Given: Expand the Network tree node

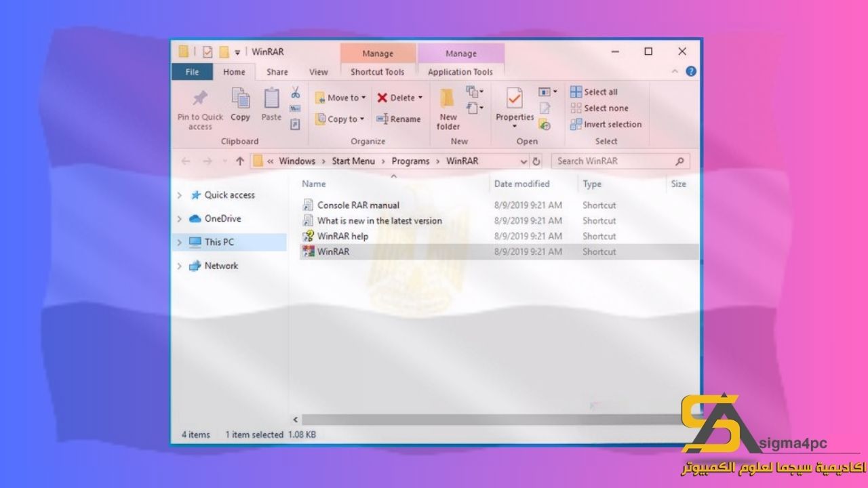Looking at the screenshot, I should click(x=180, y=266).
